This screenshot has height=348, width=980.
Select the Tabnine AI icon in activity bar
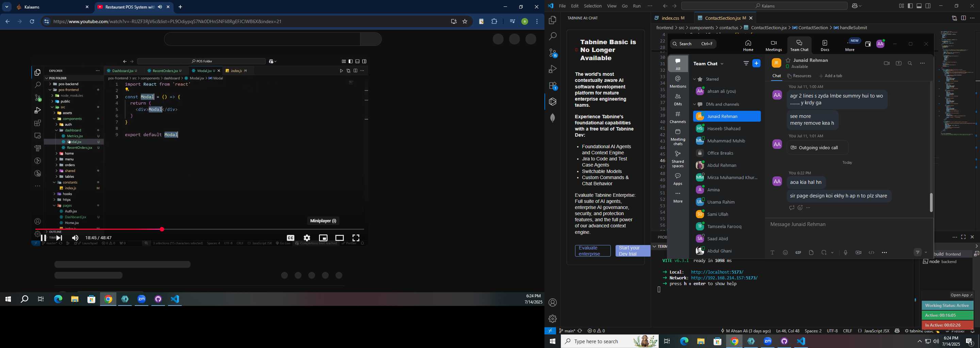[552, 102]
